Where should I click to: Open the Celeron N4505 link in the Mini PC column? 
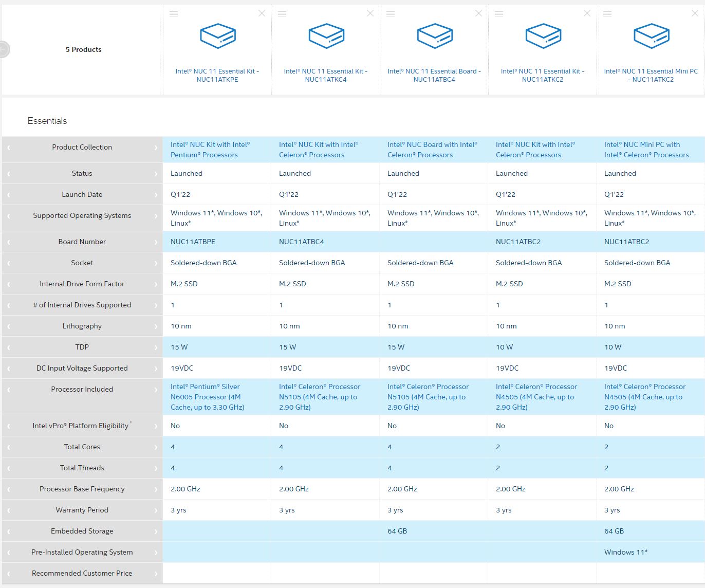pyautogui.click(x=645, y=397)
